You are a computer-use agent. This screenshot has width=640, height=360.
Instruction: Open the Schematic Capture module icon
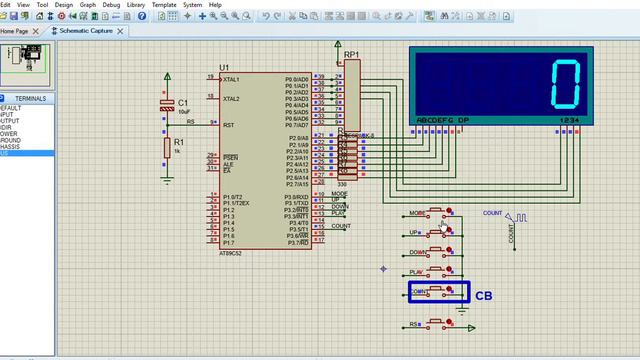click(x=50, y=16)
